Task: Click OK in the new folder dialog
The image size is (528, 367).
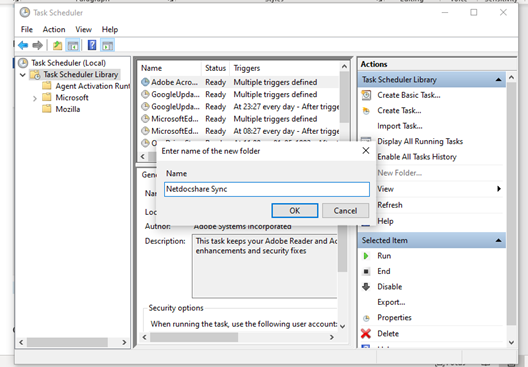Action: tap(295, 211)
